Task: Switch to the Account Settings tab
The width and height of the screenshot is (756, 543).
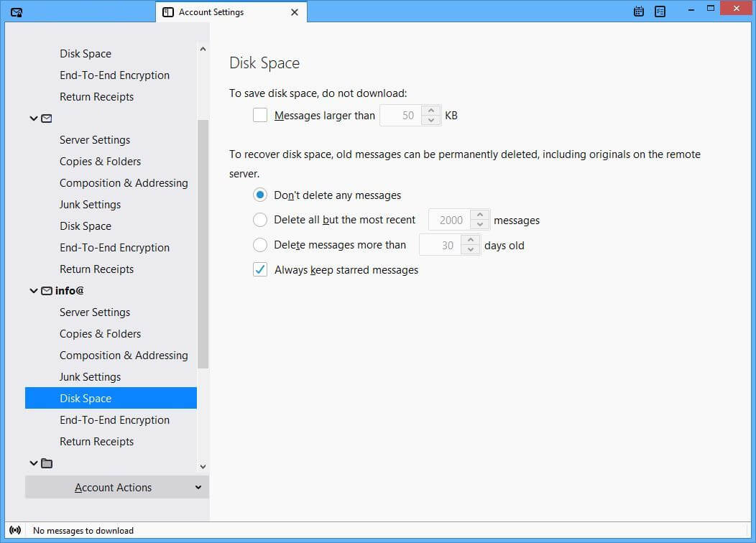Action: pos(231,12)
